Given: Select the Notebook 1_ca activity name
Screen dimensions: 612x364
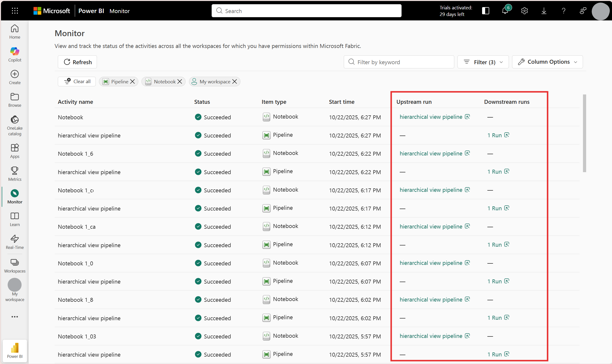Looking at the screenshot, I should point(77,227).
